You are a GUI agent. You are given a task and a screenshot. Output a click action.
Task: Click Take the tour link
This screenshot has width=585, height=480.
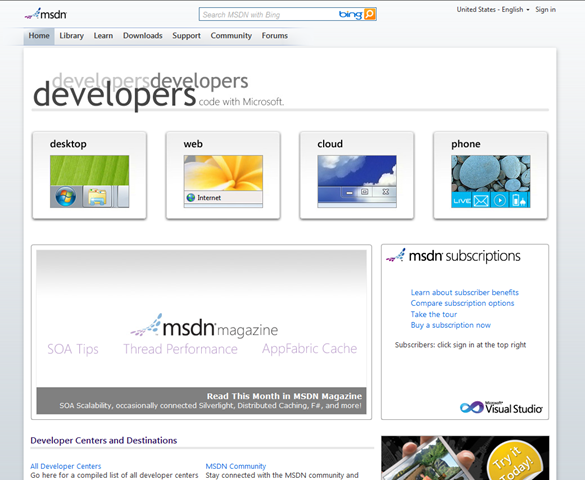coord(434,314)
